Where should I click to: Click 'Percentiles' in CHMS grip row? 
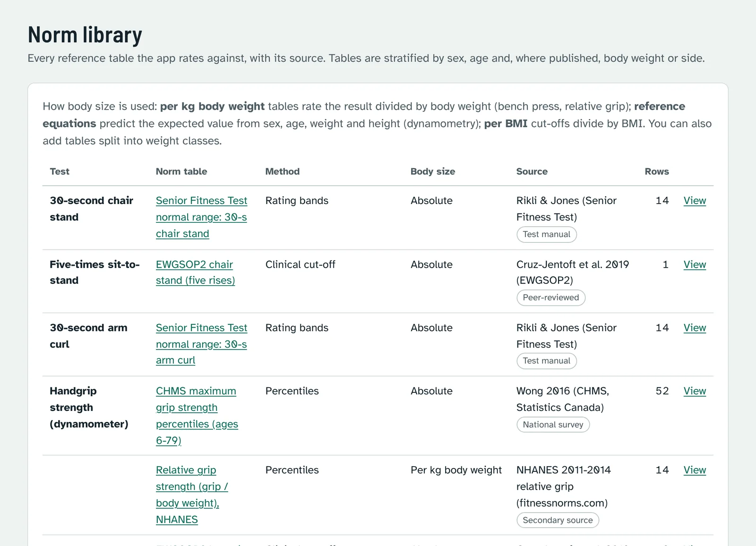click(292, 391)
